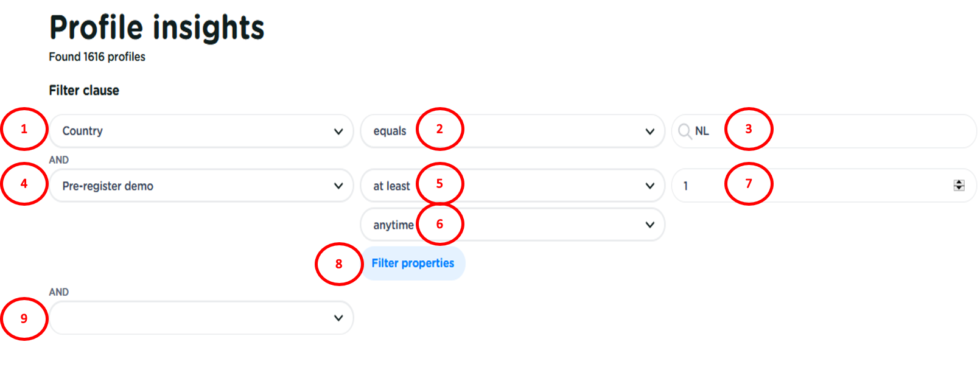
Task: Click the chevron arrow in the at least dropdown
Action: pos(649,186)
